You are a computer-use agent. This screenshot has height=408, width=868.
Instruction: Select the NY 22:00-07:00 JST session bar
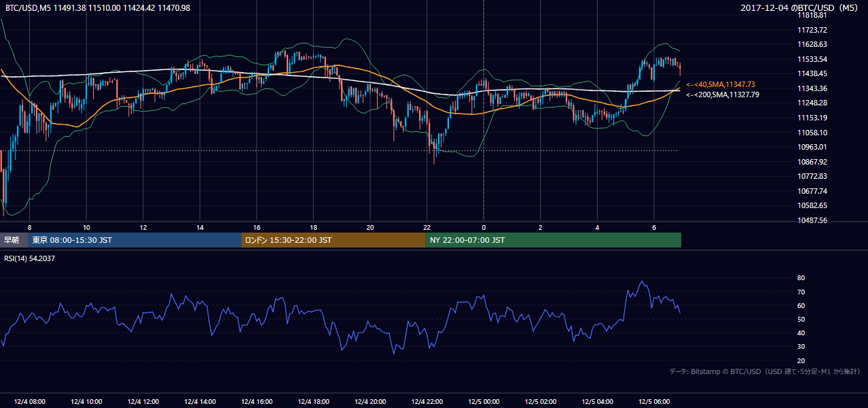point(554,240)
